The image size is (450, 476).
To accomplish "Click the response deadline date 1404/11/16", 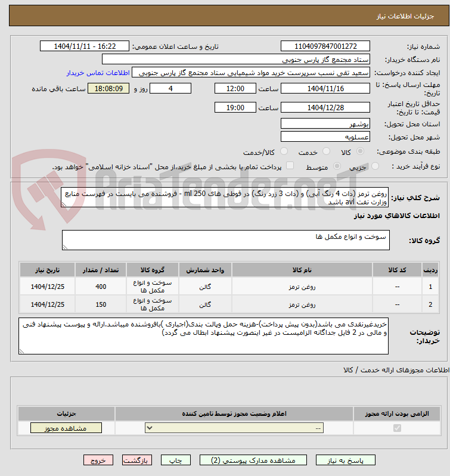I will click(x=325, y=88).
